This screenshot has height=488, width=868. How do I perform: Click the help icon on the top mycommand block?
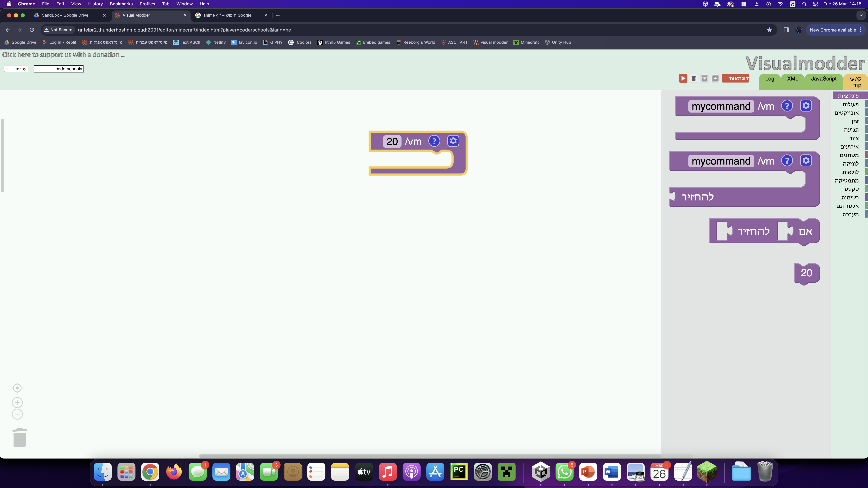(x=787, y=106)
